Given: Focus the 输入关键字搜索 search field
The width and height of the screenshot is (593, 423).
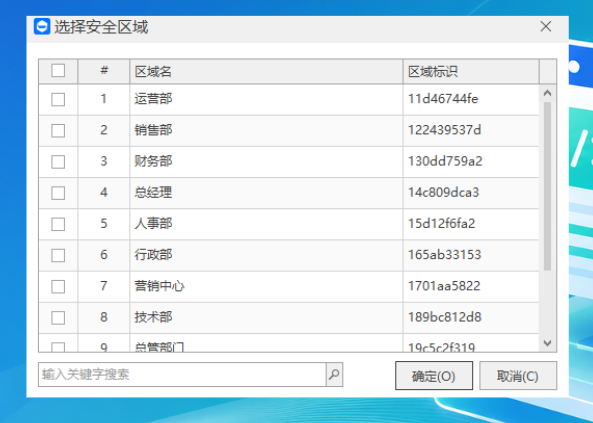Looking at the screenshot, I should coord(182,375).
